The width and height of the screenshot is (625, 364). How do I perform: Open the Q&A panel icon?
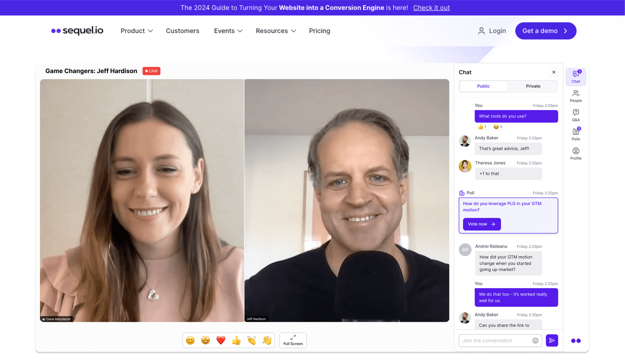click(576, 115)
